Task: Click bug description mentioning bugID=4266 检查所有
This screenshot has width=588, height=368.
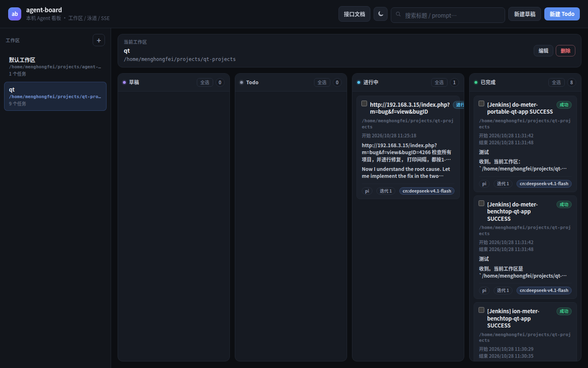Action: [x=406, y=153]
